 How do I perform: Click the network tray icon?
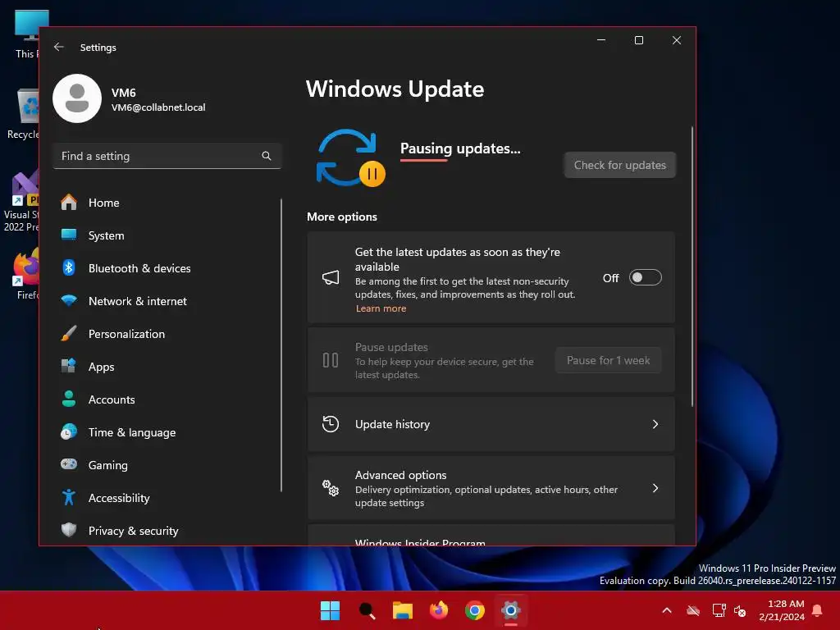coord(719,610)
